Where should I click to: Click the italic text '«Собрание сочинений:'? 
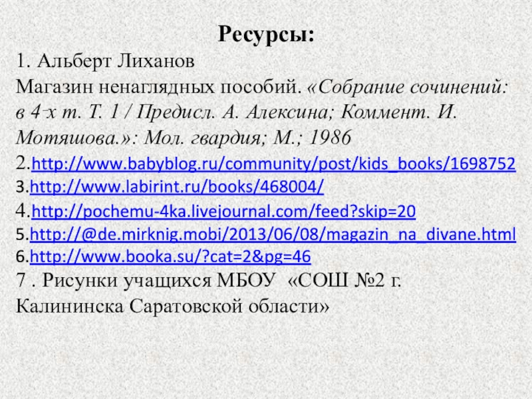point(408,87)
